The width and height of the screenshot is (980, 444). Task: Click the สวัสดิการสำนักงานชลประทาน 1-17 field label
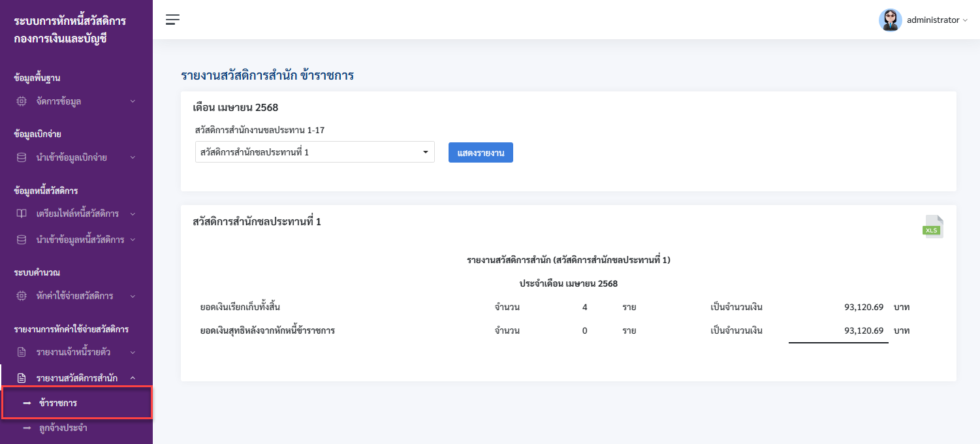[260, 130]
